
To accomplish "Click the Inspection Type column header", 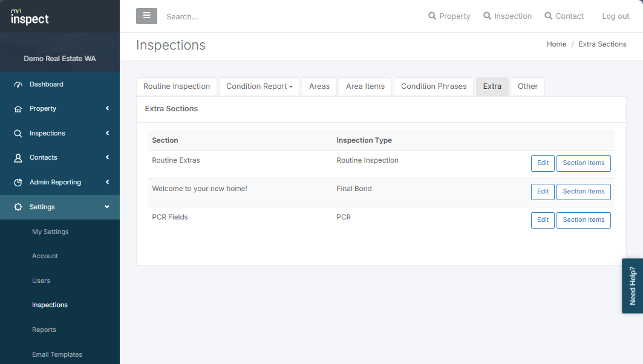I will pyautogui.click(x=364, y=140).
